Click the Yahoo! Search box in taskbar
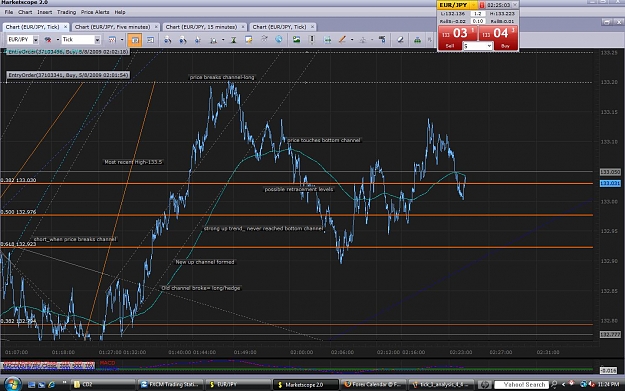 click(521, 385)
